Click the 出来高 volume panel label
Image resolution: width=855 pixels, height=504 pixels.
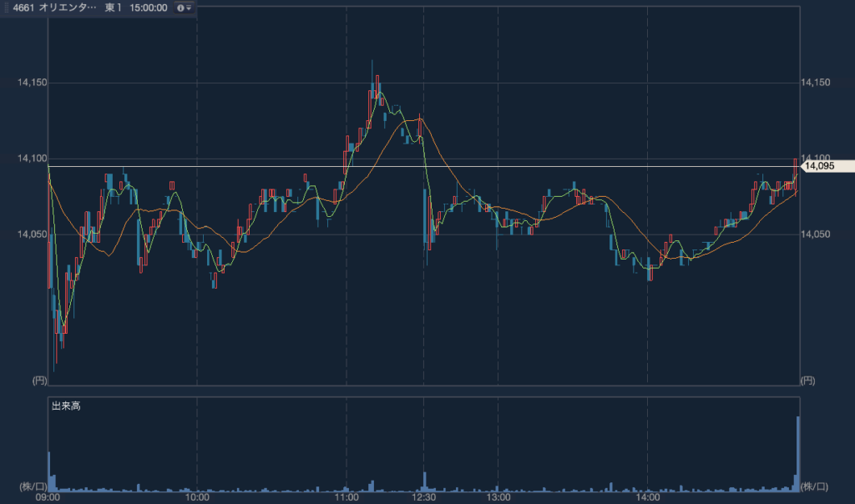click(x=66, y=406)
